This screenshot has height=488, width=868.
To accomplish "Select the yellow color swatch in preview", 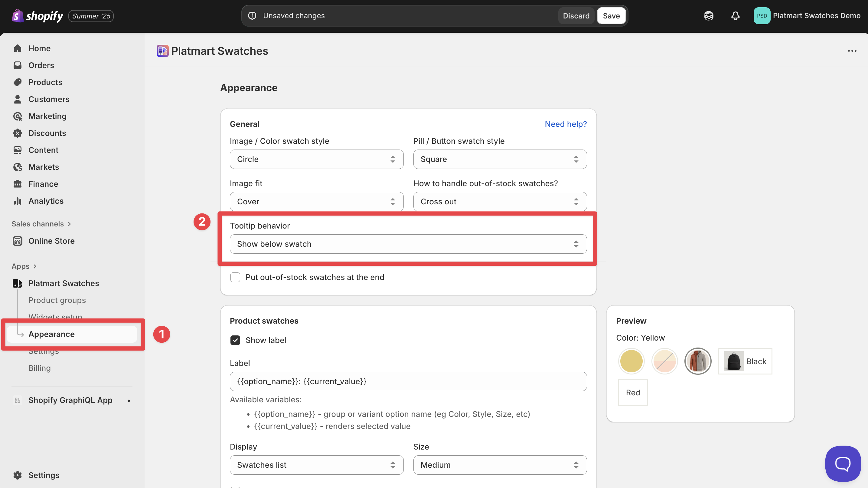I will pos(631,361).
